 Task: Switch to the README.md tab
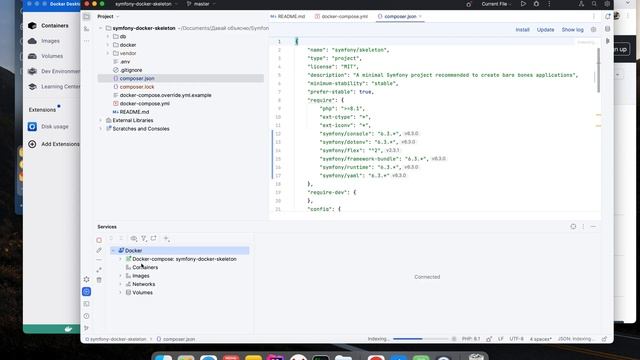tap(288, 17)
